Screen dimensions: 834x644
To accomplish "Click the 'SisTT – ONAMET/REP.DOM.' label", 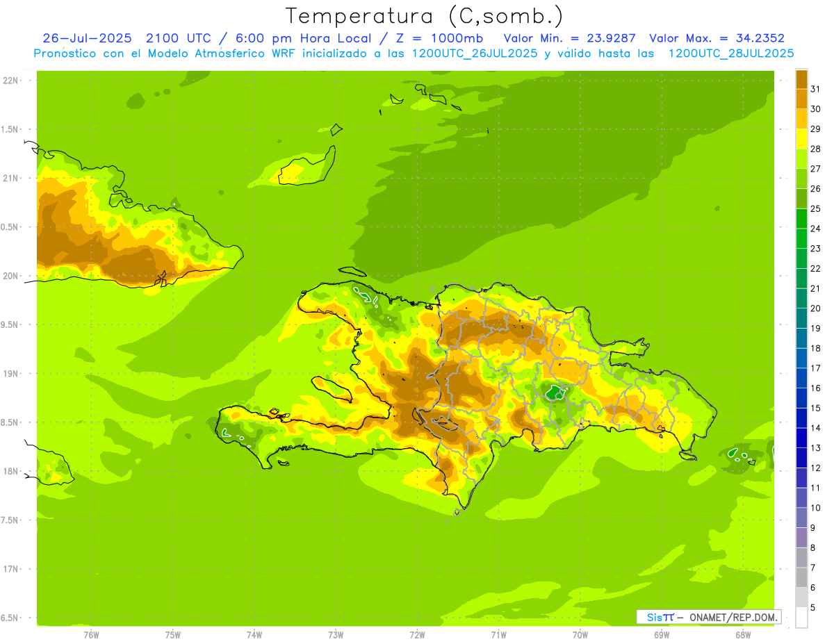I will coord(709,617).
